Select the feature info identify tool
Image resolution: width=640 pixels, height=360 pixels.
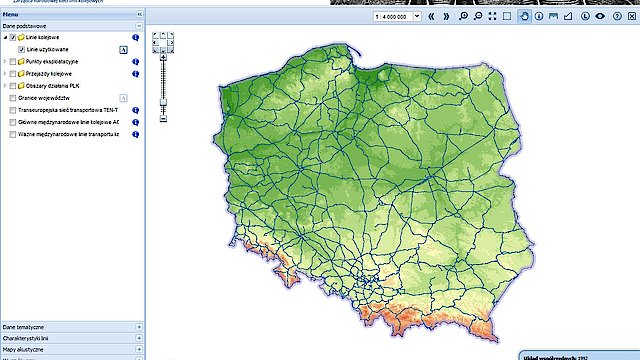tap(539, 16)
